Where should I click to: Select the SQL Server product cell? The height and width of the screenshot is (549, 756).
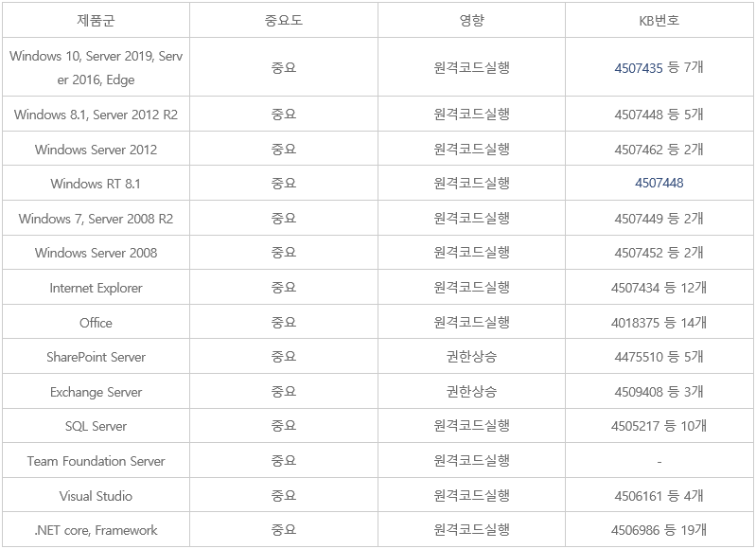coord(96,426)
